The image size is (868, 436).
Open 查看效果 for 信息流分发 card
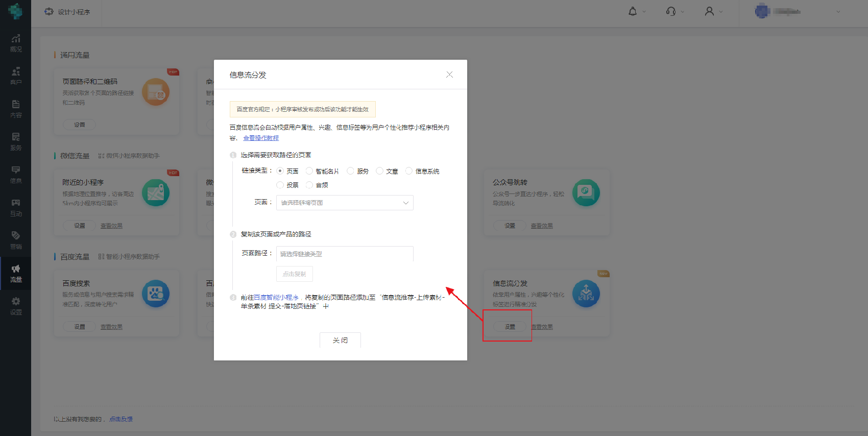pos(542,327)
